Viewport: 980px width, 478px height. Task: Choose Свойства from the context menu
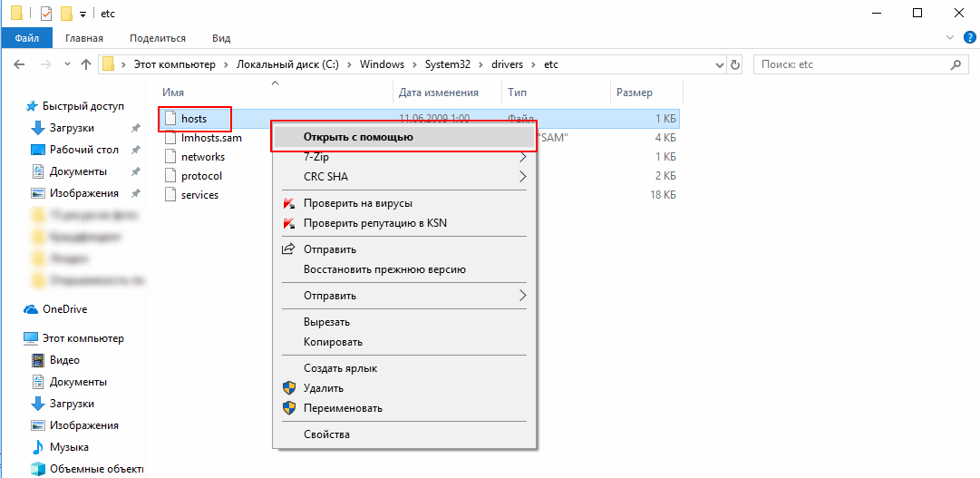tap(326, 434)
